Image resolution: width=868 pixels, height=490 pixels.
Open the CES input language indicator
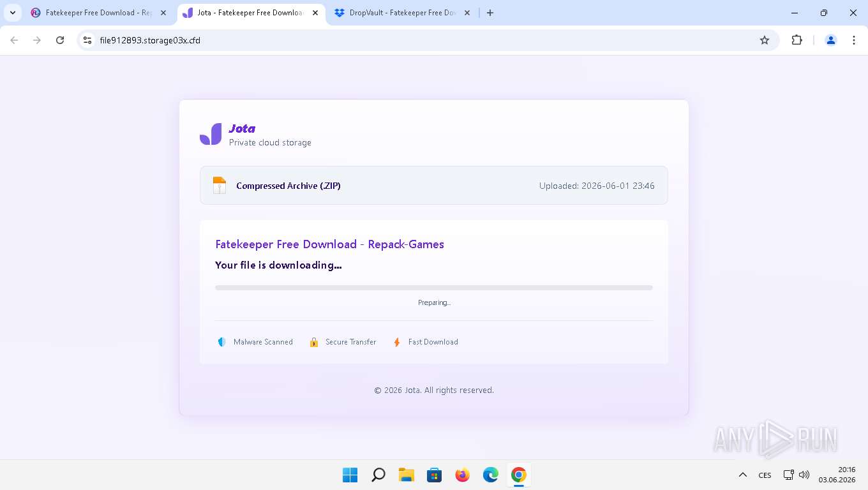coord(765,475)
